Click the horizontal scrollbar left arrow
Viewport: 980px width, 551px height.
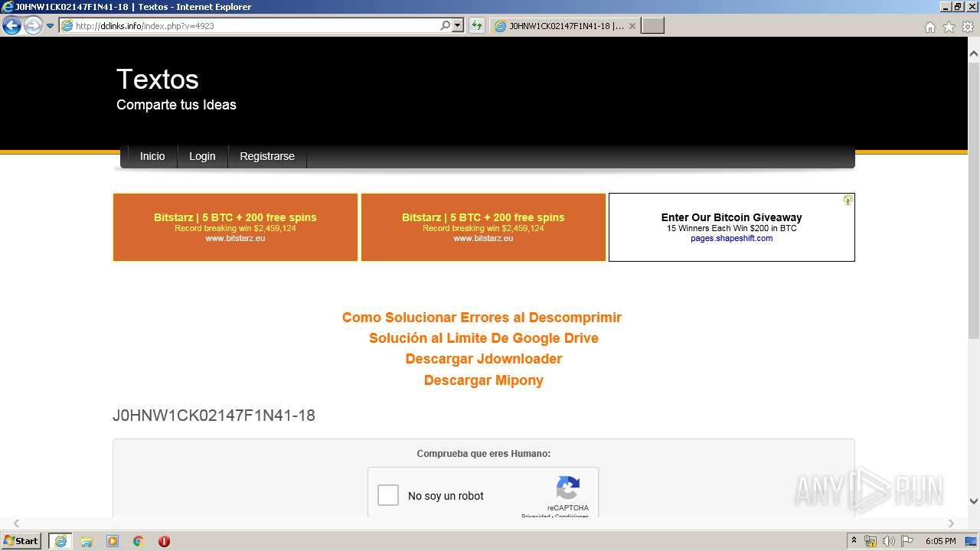pos(16,523)
